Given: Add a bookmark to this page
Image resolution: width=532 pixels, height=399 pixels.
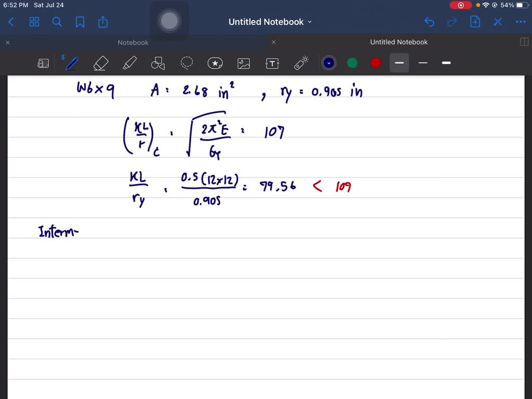Looking at the screenshot, I should click(79, 22).
